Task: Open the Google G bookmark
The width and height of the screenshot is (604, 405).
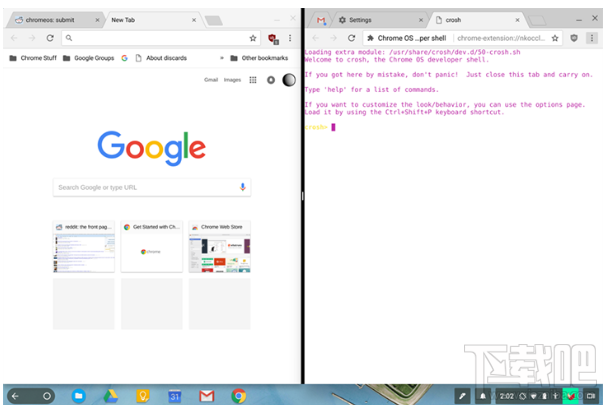Action: (124, 58)
